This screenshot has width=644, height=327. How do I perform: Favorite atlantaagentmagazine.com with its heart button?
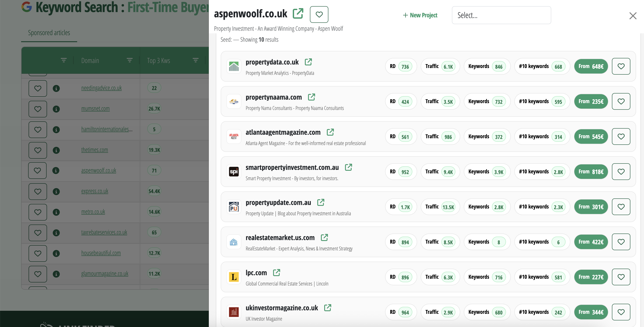point(621,137)
